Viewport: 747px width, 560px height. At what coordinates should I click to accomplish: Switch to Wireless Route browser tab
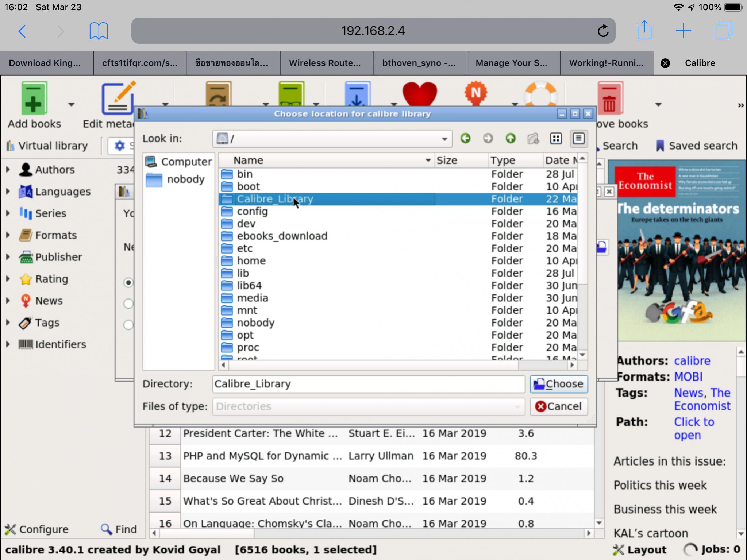[324, 63]
